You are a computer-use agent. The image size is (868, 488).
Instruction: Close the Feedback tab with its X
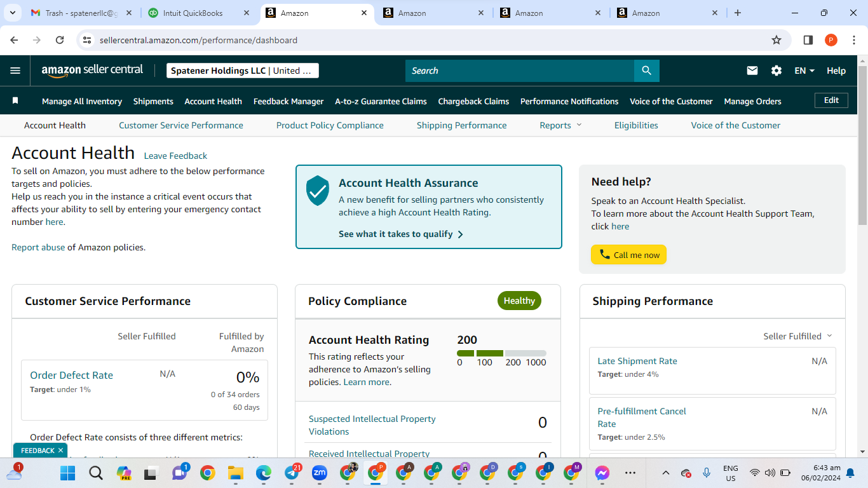point(60,451)
